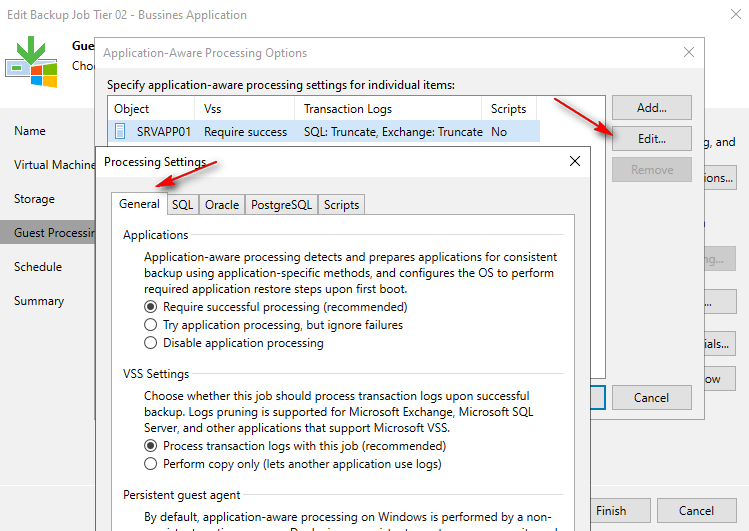Open the Oracle tab
This screenshot has height=531, width=749.
coord(222,204)
